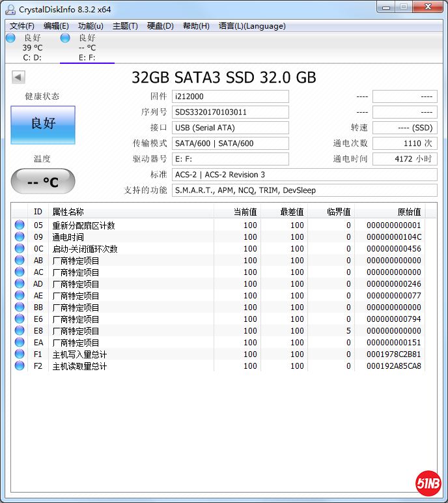448x503 pixels.
Task: Click the CrystalDiskInfo title bar app icon
Action: coord(10,8)
